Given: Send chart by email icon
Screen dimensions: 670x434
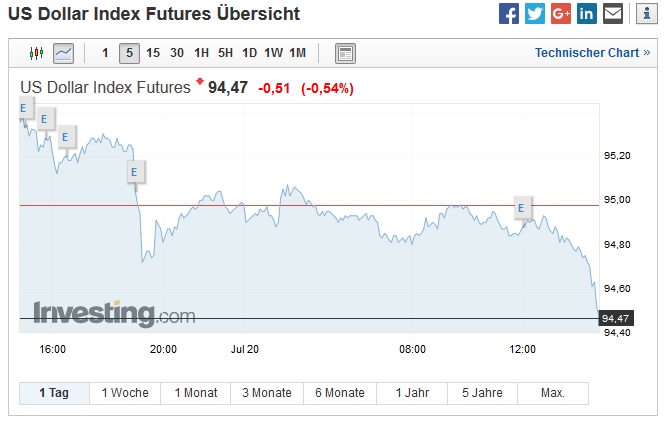Looking at the screenshot, I should [613, 14].
